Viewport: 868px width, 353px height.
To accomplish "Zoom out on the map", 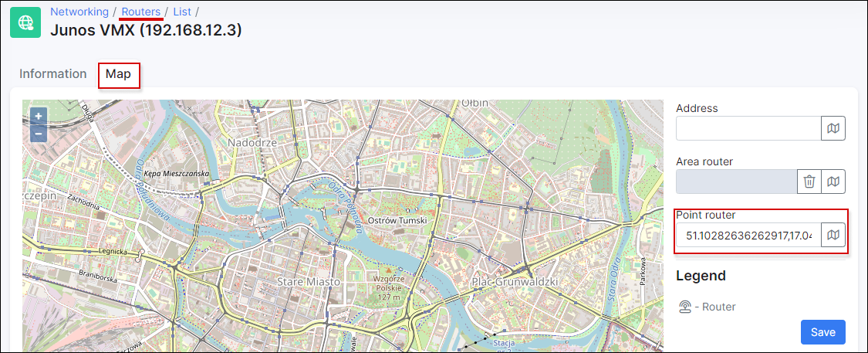I will [39, 134].
